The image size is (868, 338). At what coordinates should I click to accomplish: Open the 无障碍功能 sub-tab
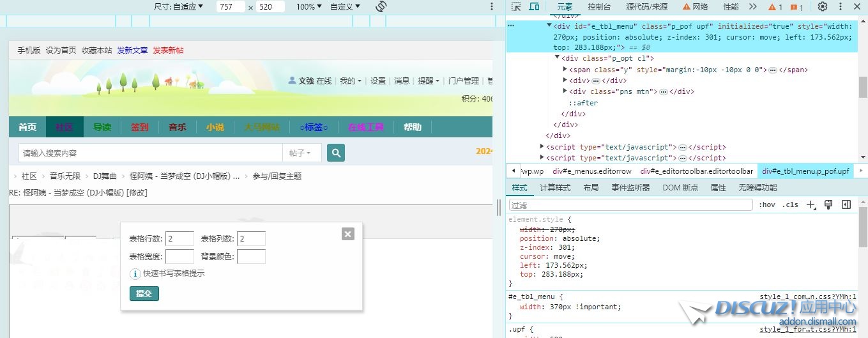click(758, 187)
